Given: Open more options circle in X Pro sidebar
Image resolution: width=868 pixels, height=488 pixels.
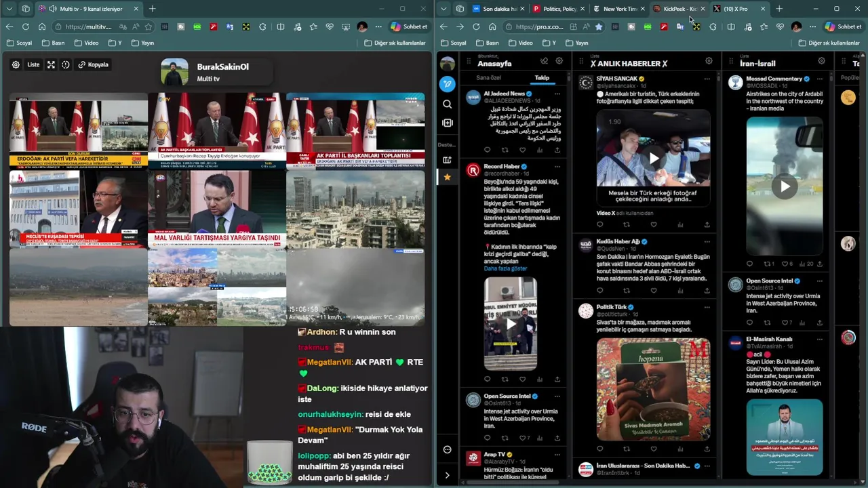Looking at the screenshot, I should tap(447, 449).
